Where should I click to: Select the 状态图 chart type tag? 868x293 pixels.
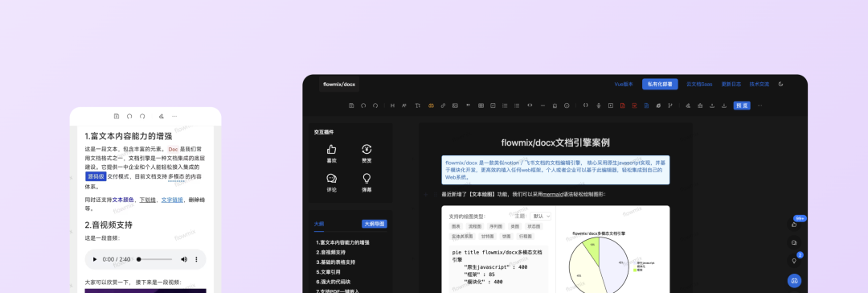tap(534, 226)
